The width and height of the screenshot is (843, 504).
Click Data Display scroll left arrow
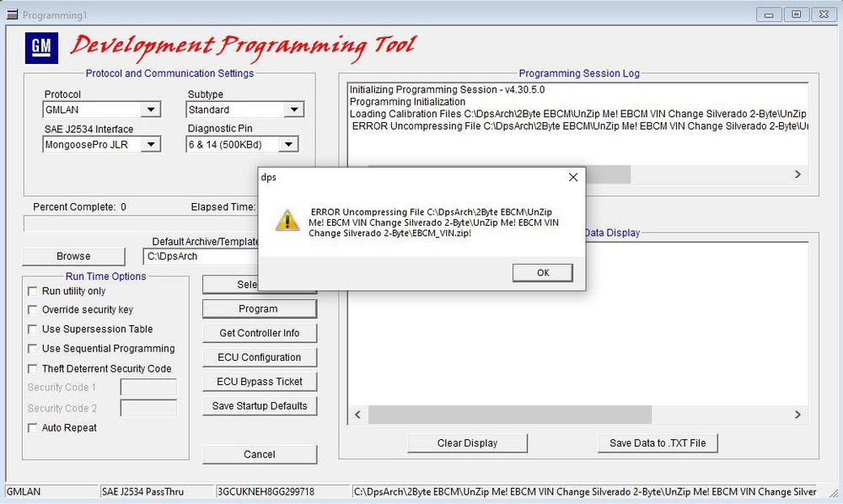point(358,415)
